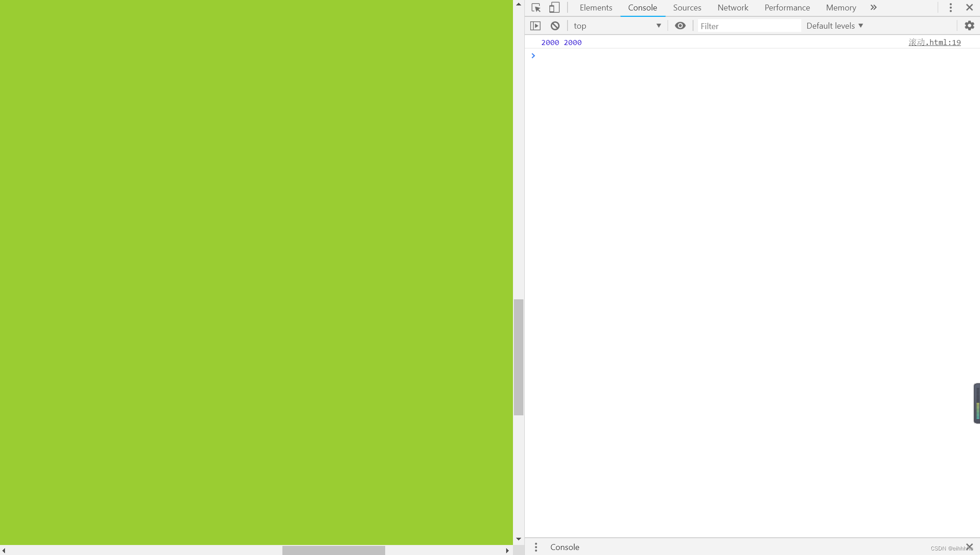Viewport: 980px width, 555px height.
Task: Open the top context dropdown
Action: [x=617, y=26]
